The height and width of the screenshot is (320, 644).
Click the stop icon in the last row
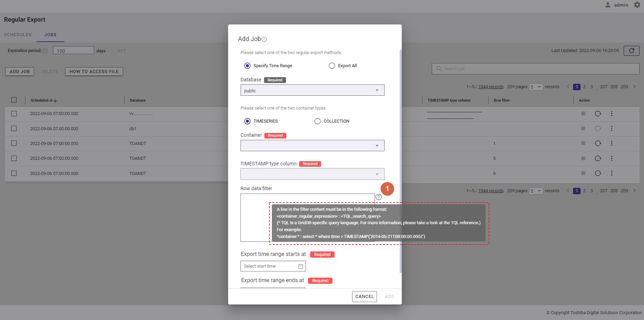coord(583,173)
